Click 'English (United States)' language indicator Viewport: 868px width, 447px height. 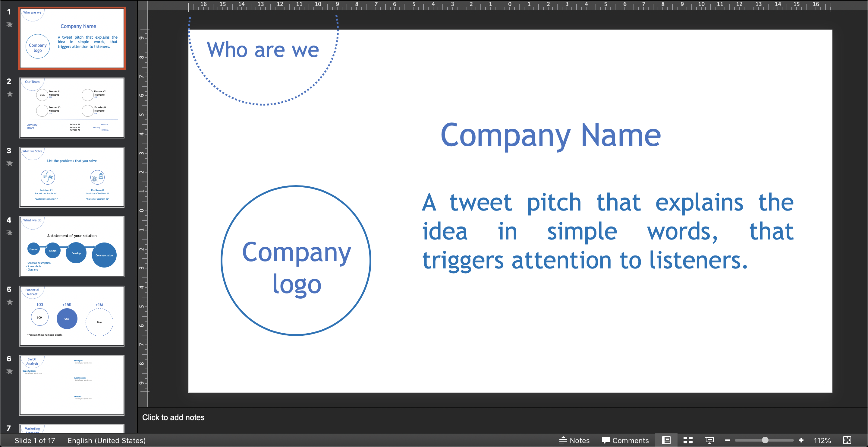pos(106,440)
